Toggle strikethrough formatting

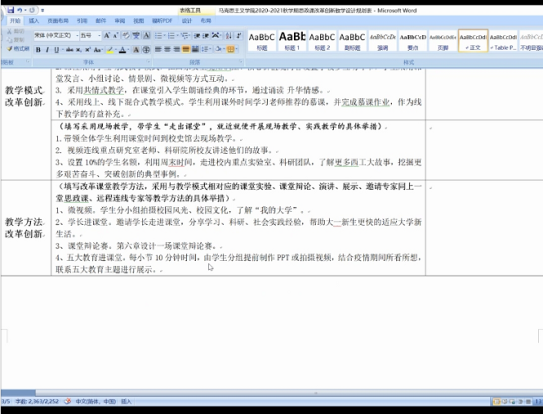69,50
